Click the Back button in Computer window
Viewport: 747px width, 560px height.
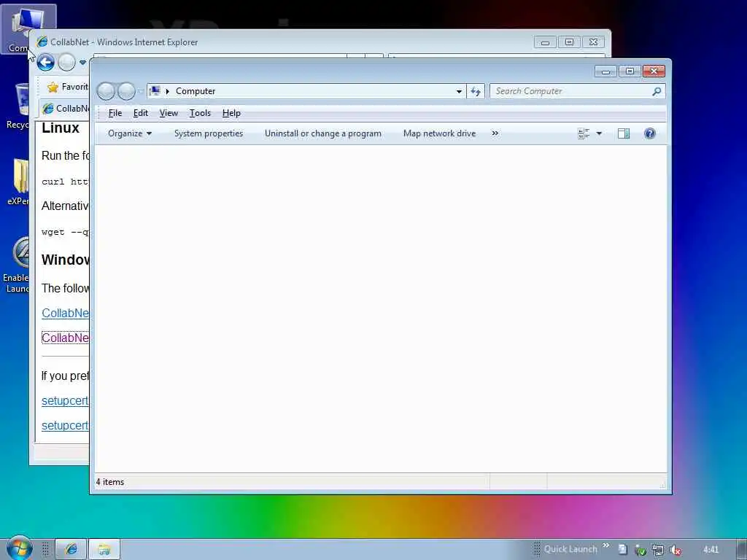click(x=106, y=91)
